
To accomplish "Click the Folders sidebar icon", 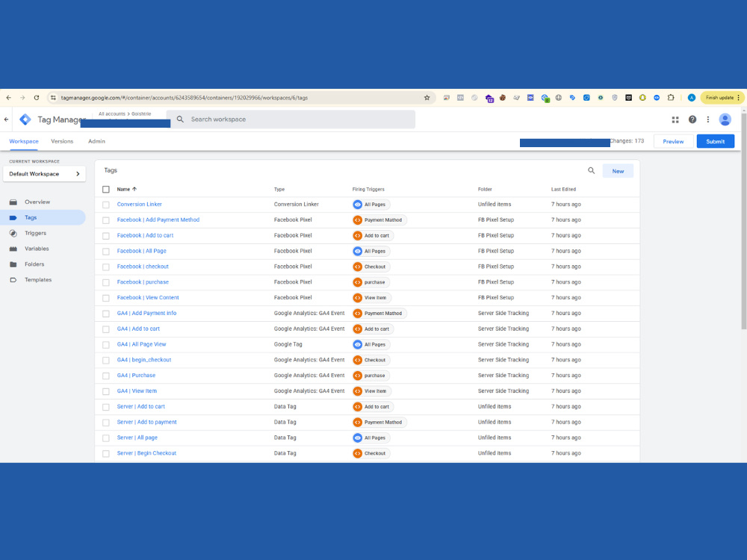I will (13, 264).
